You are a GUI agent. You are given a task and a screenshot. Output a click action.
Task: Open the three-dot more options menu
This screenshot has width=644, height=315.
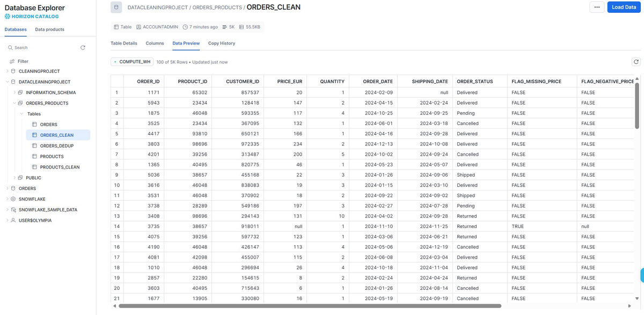pos(597,7)
